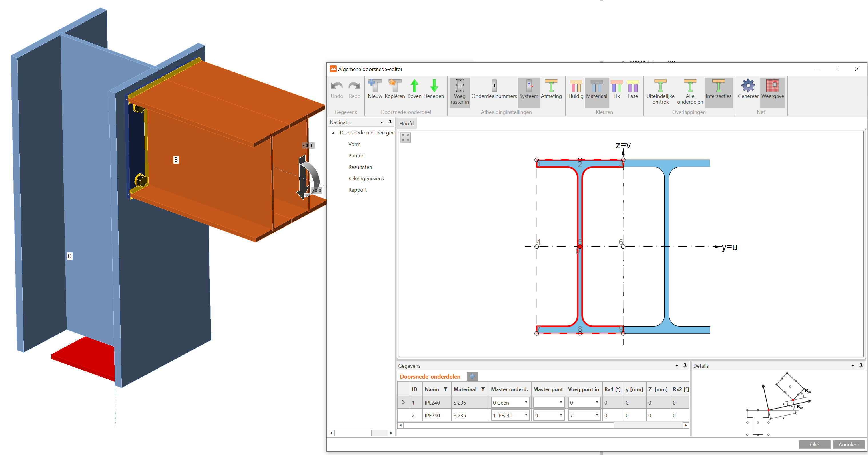Screen dimensions: 868x455
Task: Toggle Uiteindelijke omtrek overlay
Action: (660, 89)
